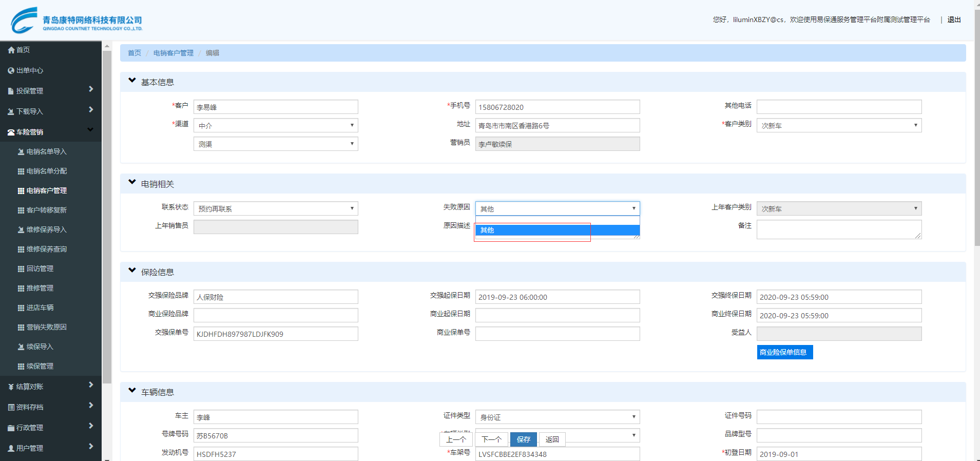Click the 商业险保单信息 button
This screenshot has width=980, height=461.
click(784, 352)
